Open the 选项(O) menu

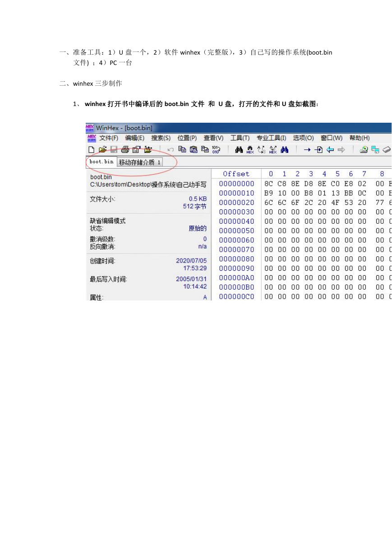[303, 138]
